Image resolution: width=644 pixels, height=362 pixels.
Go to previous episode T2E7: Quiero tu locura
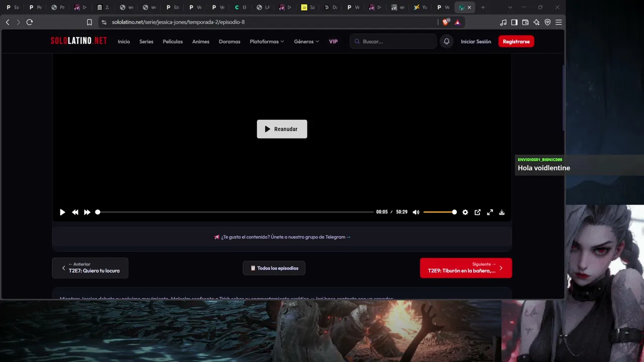(x=90, y=268)
